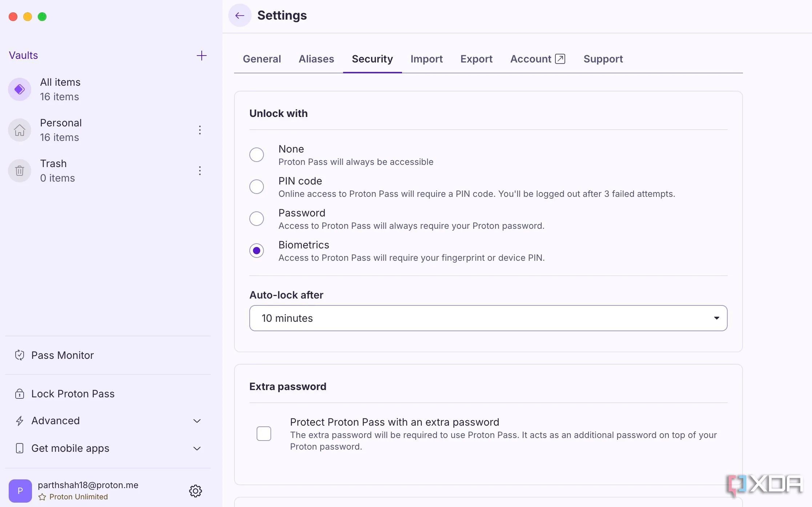Click the 10 minutes value text
The width and height of the screenshot is (812, 507).
tap(287, 318)
